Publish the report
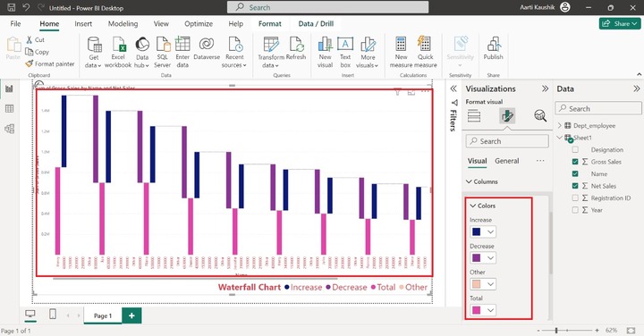Image resolution: width=644 pixels, height=336 pixels. tap(493, 48)
